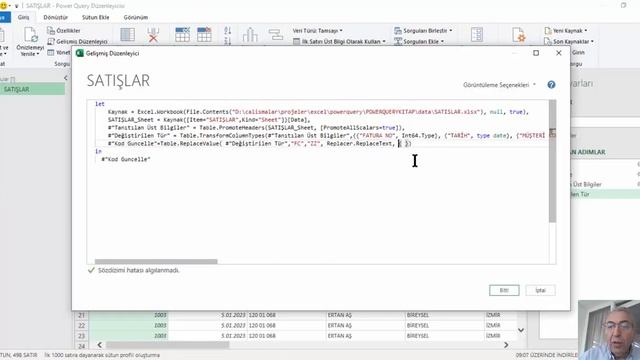Open the Yeni Kaynak dropdown
640x360 pixels.
click(566, 31)
